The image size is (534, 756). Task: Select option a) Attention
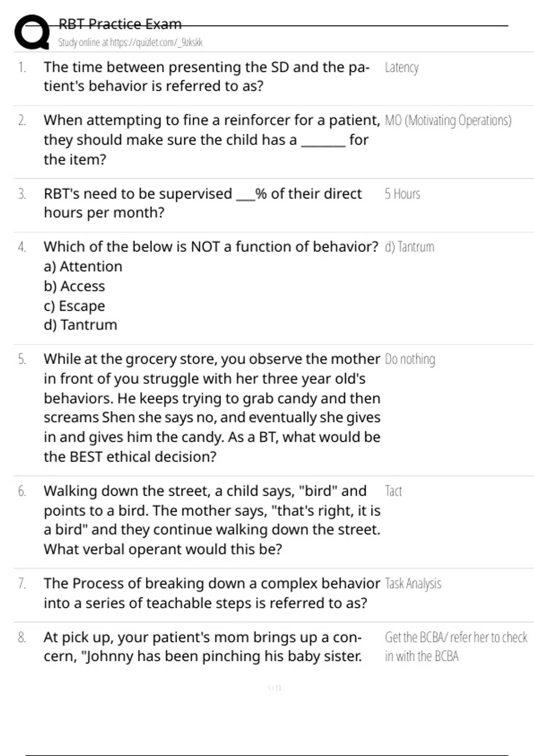[83, 266]
